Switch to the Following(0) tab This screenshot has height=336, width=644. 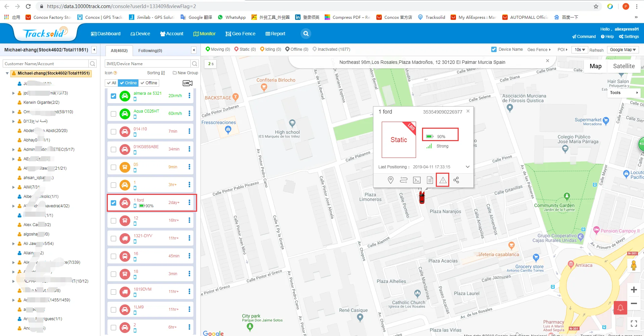tap(150, 50)
